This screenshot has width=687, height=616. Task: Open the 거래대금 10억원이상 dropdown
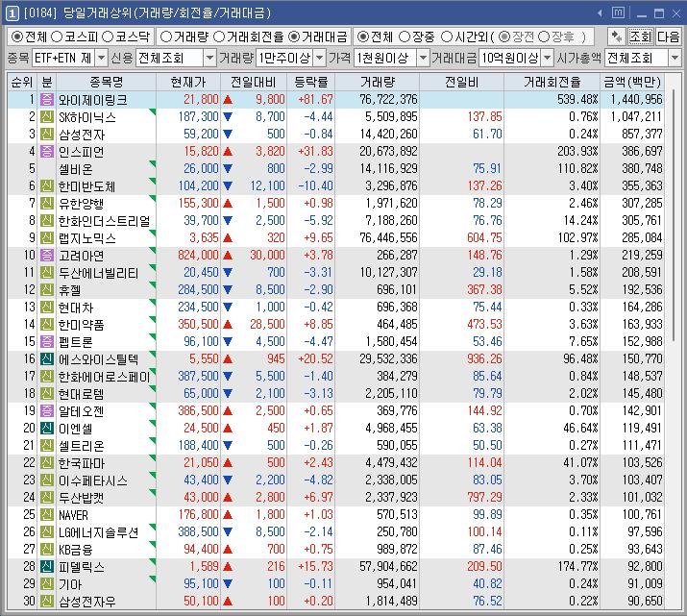click(548, 58)
